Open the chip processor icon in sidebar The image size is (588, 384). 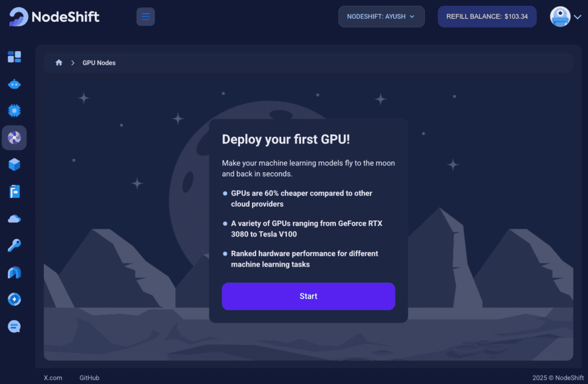pos(14,111)
